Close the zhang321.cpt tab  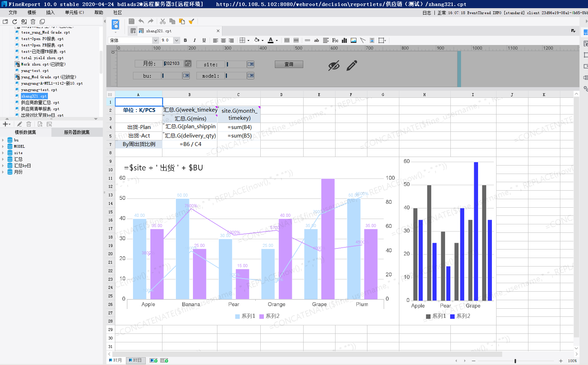[x=218, y=31]
